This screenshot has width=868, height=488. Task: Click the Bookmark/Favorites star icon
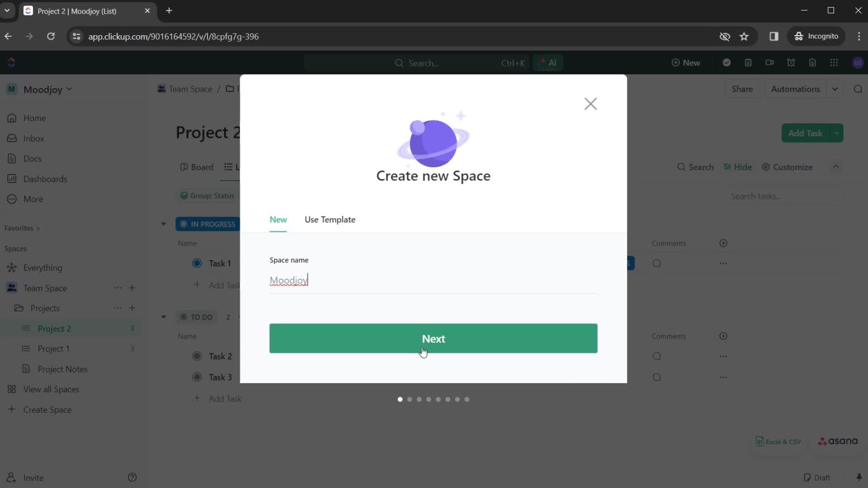745,36
